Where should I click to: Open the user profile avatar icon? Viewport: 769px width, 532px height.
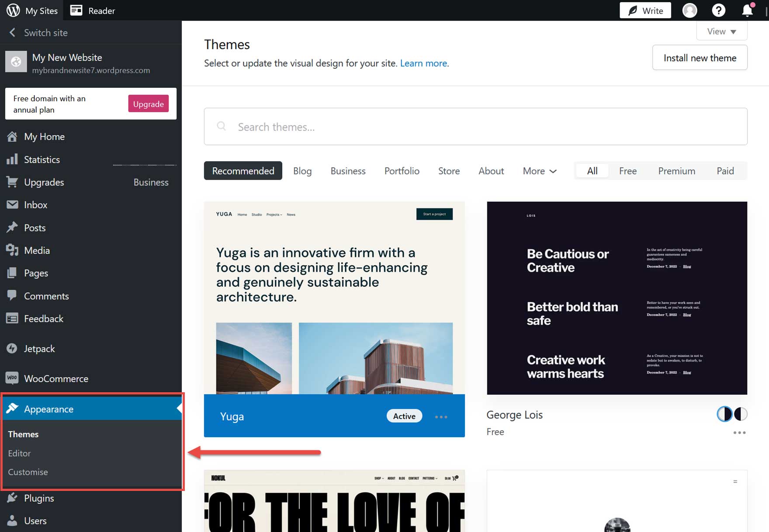click(x=689, y=10)
